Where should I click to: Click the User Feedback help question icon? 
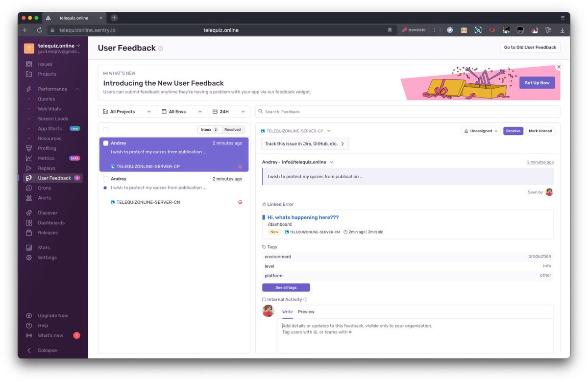click(161, 48)
